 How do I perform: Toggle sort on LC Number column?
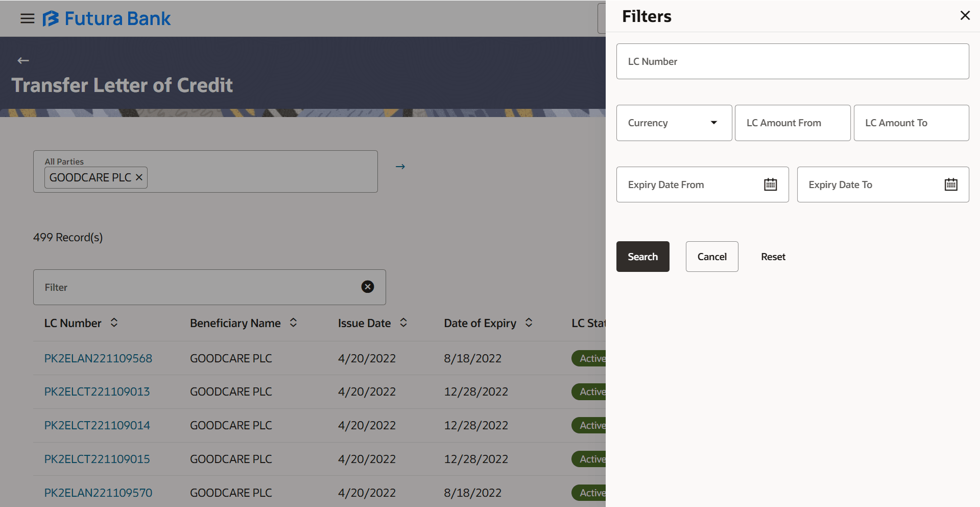tap(114, 322)
